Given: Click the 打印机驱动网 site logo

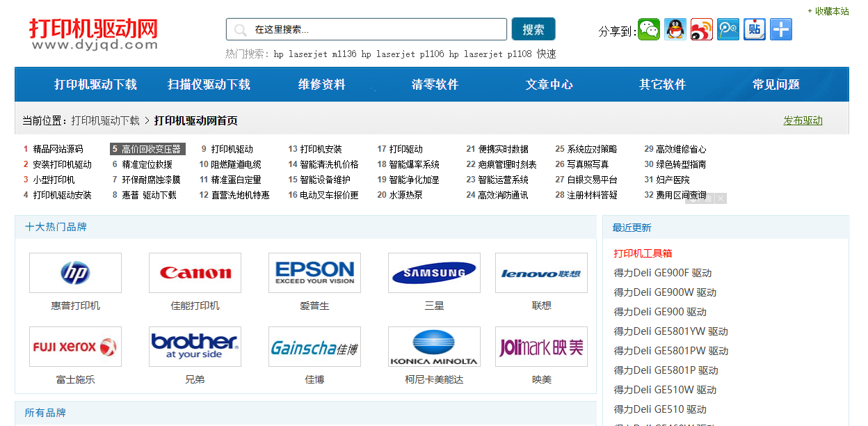Looking at the screenshot, I should coord(94,34).
